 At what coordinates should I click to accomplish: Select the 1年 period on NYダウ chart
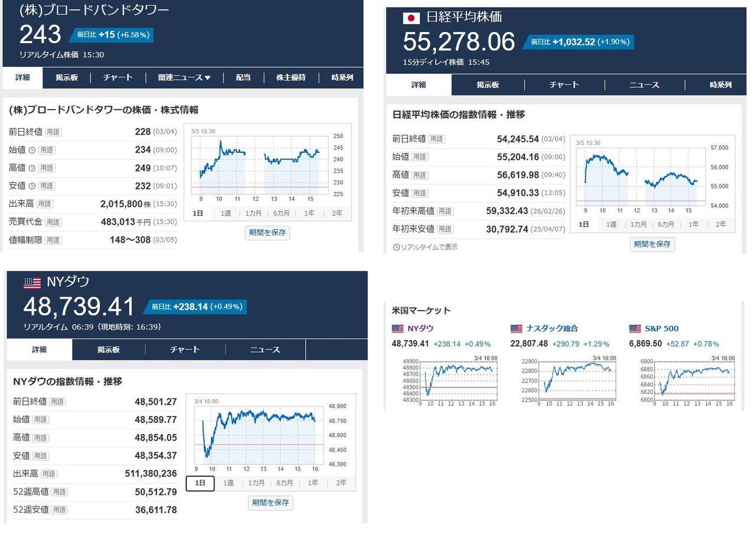pos(312,483)
